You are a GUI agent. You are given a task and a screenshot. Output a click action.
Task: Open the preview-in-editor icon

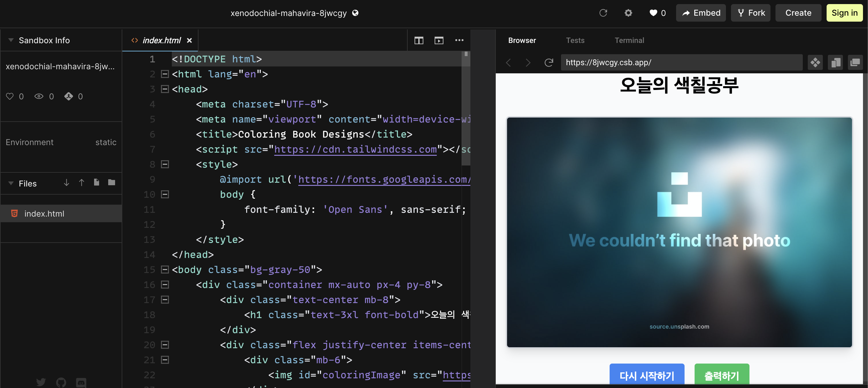[x=439, y=40]
